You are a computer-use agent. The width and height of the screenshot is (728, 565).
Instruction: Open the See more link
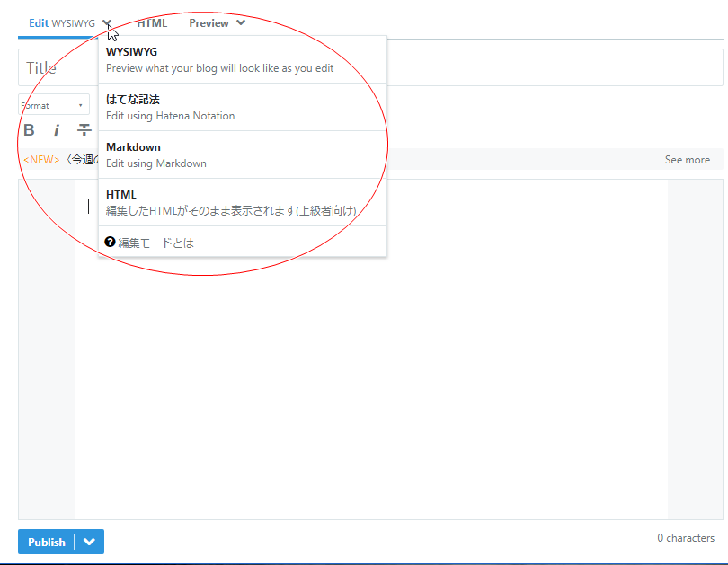tap(687, 159)
